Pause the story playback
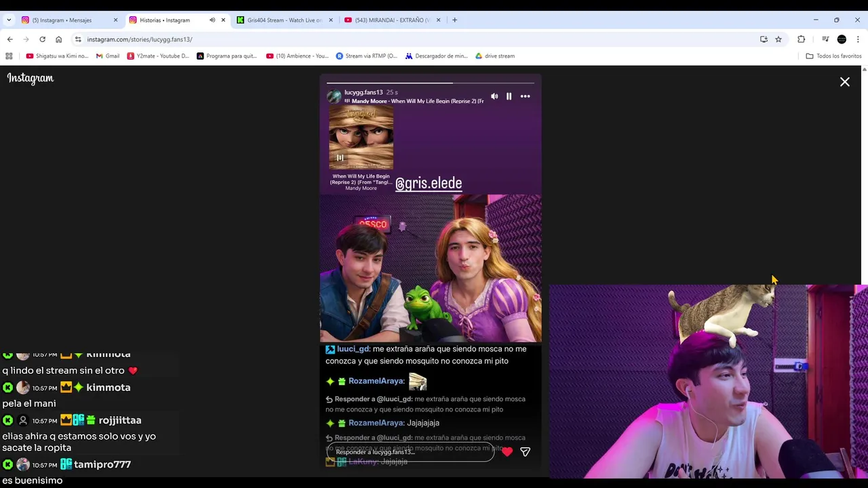This screenshot has width=868, height=488. click(509, 96)
